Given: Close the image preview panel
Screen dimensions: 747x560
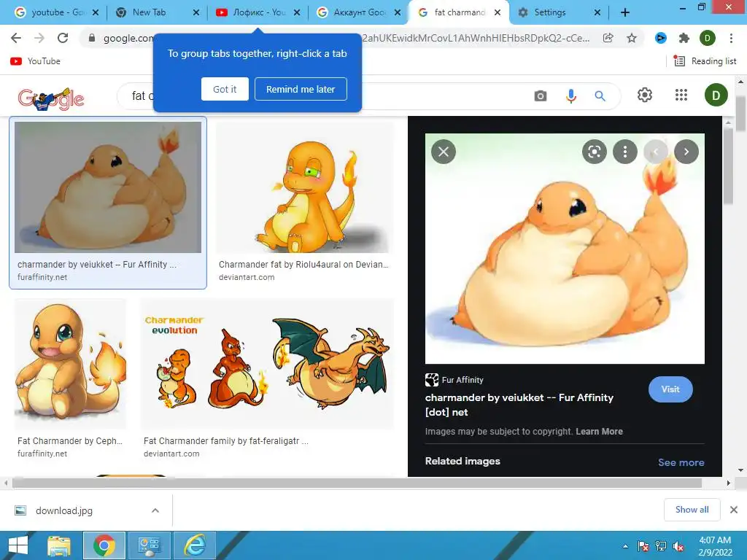Looking at the screenshot, I should [x=444, y=152].
